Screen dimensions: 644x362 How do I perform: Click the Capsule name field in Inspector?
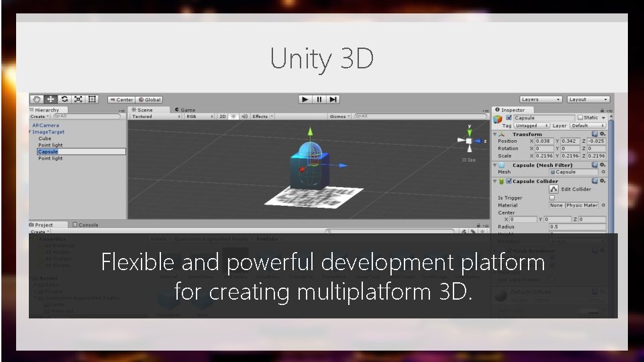[x=544, y=118]
